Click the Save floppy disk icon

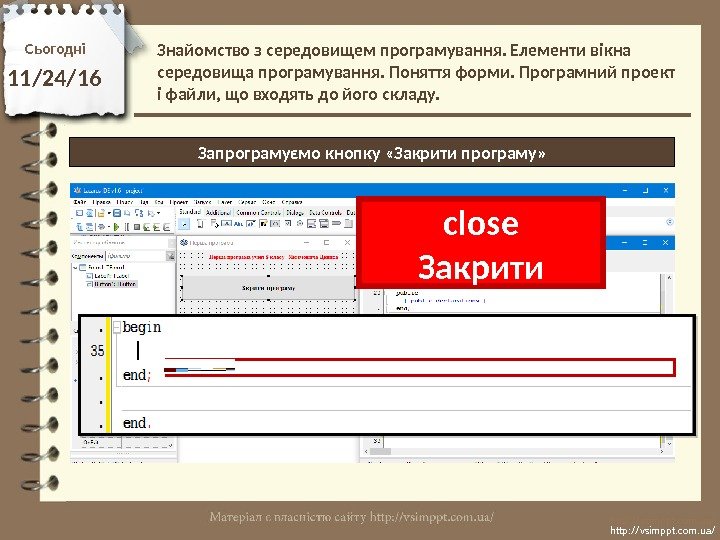[x=117, y=213]
